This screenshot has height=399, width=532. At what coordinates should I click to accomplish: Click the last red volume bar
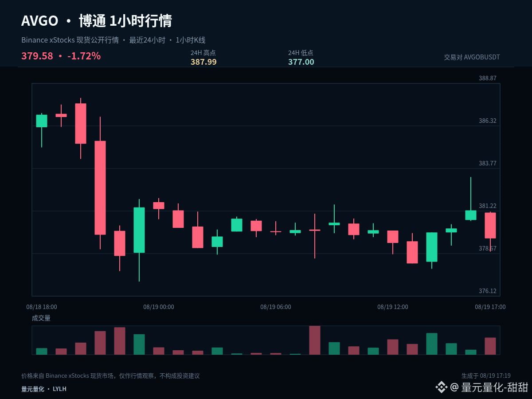click(490, 346)
